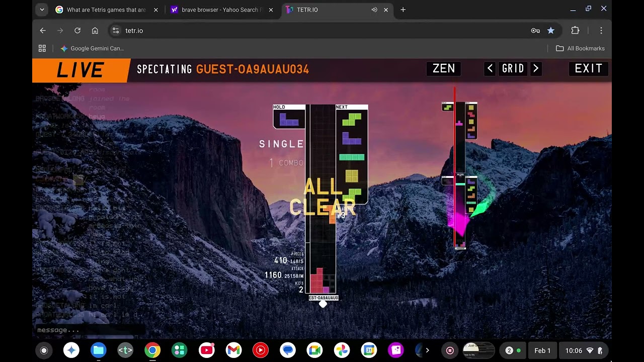The height and width of the screenshot is (362, 644).
Task: Open the holding space preview thumbnail
Action: 478,350
